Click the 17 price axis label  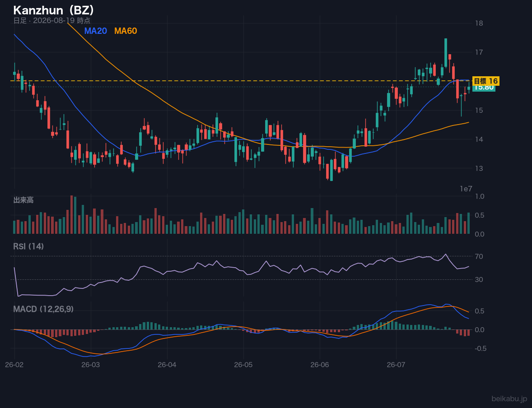tap(479, 52)
